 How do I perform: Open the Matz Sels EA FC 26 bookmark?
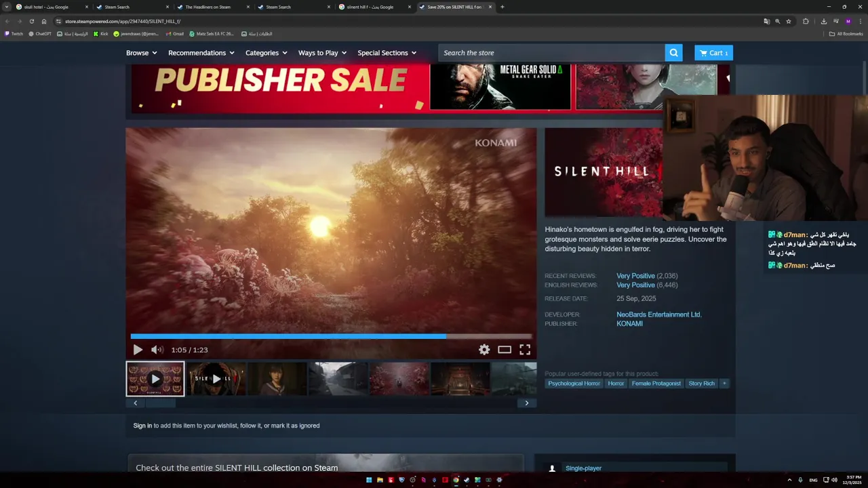(x=212, y=33)
